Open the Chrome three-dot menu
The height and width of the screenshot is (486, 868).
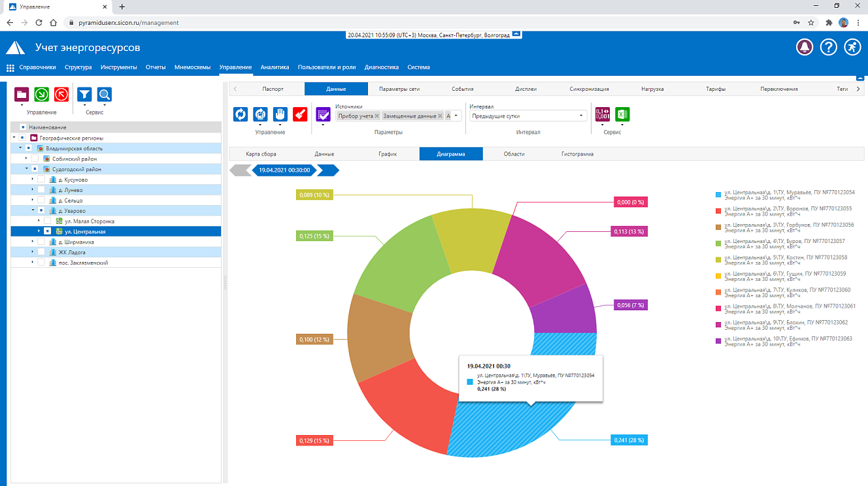point(859,22)
